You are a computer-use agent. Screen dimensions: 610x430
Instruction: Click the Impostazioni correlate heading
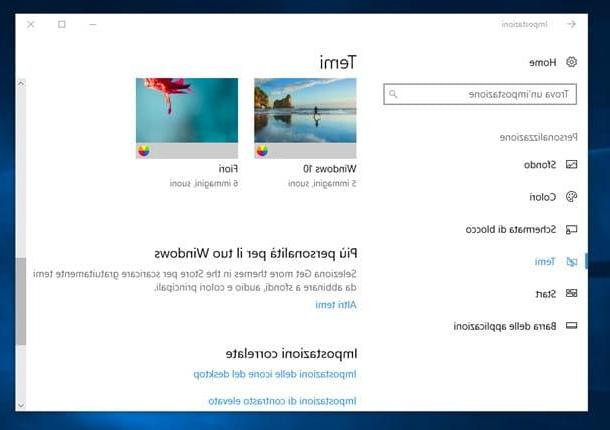coord(291,354)
